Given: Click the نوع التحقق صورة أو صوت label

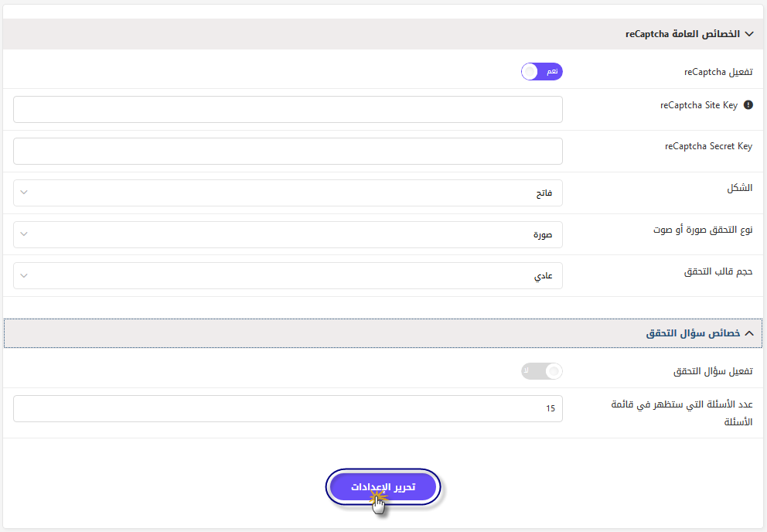Looking at the screenshot, I should tap(703, 230).
